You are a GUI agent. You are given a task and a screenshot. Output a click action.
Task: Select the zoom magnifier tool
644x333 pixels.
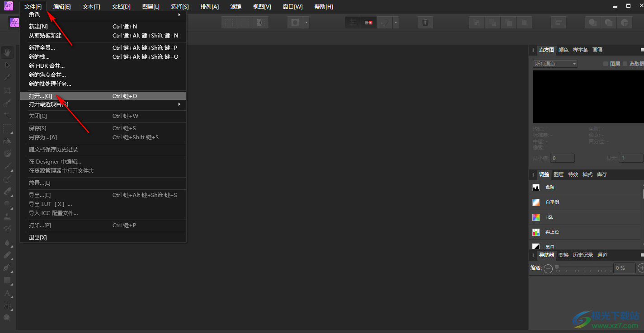[8, 318]
